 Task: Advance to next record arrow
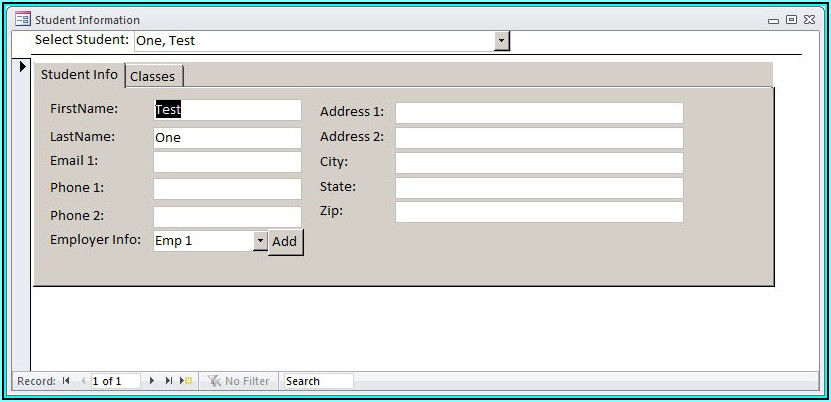pyautogui.click(x=152, y=380)
